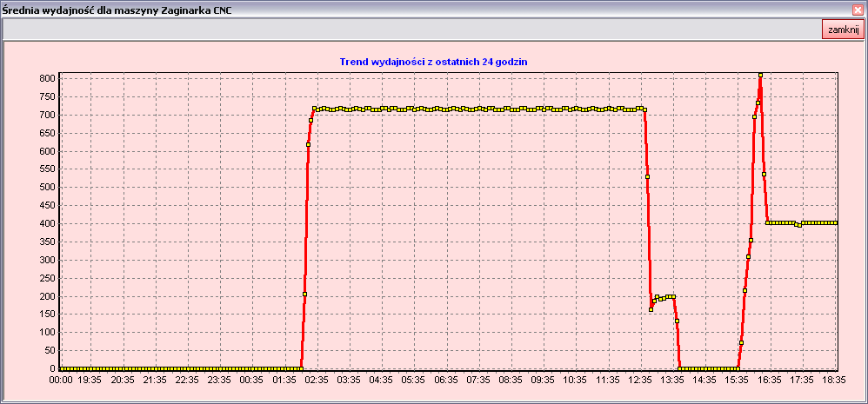
Task: Select the 700 y-axis label
Action: pos(48,115)
